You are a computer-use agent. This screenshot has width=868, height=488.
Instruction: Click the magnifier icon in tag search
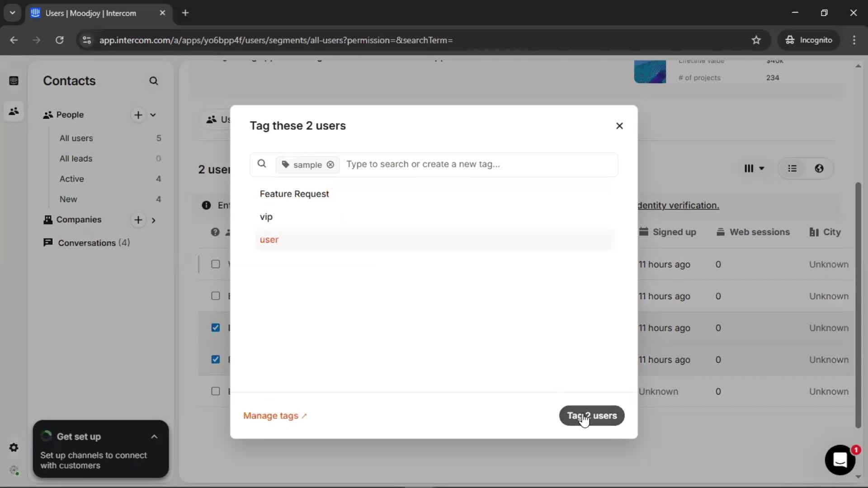(x=262, y=164)
